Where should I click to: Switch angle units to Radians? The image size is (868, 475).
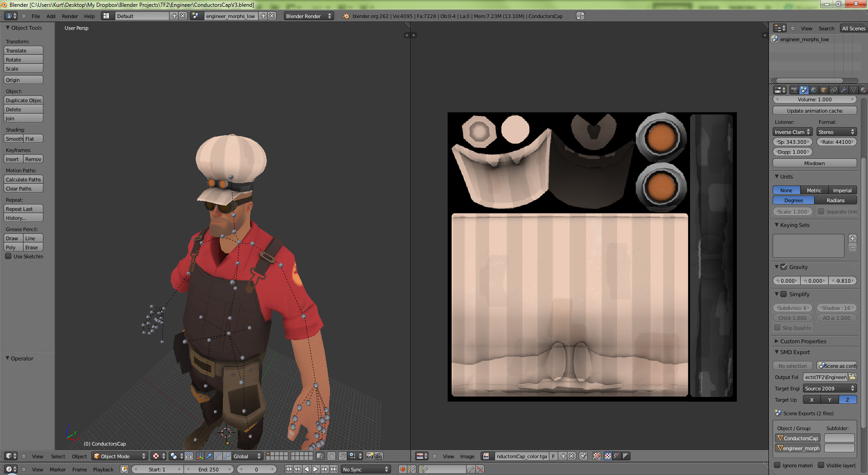tap(835, 200)
